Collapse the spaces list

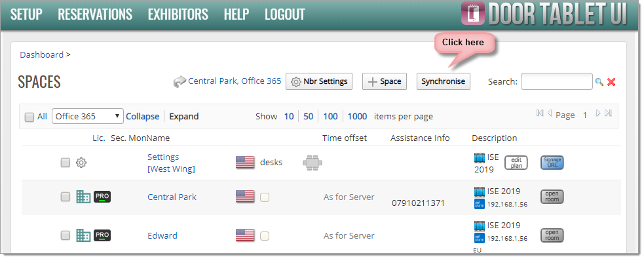[x=143, y=116]
